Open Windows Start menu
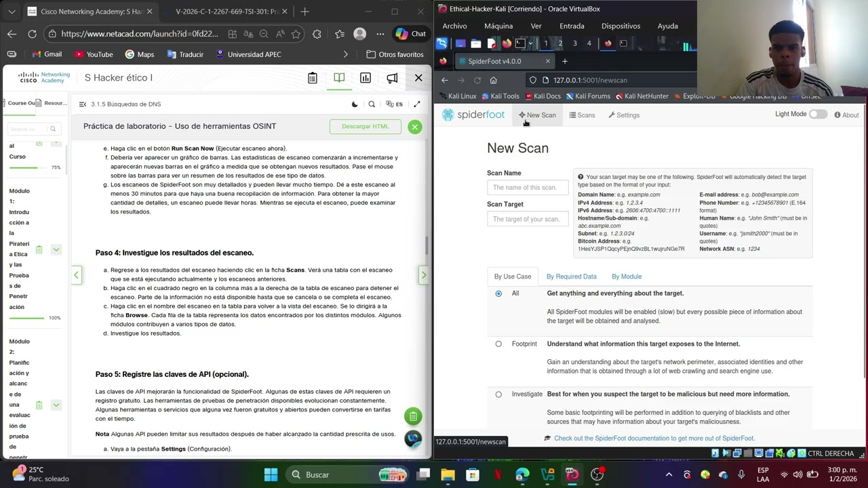 pos(271,474)
